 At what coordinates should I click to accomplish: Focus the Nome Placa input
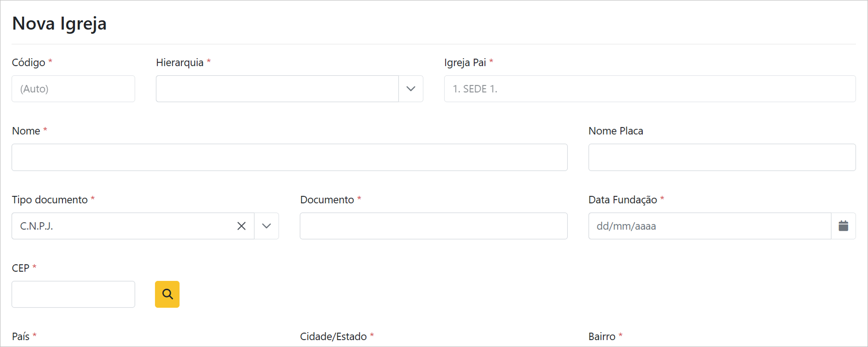[722, 157]
